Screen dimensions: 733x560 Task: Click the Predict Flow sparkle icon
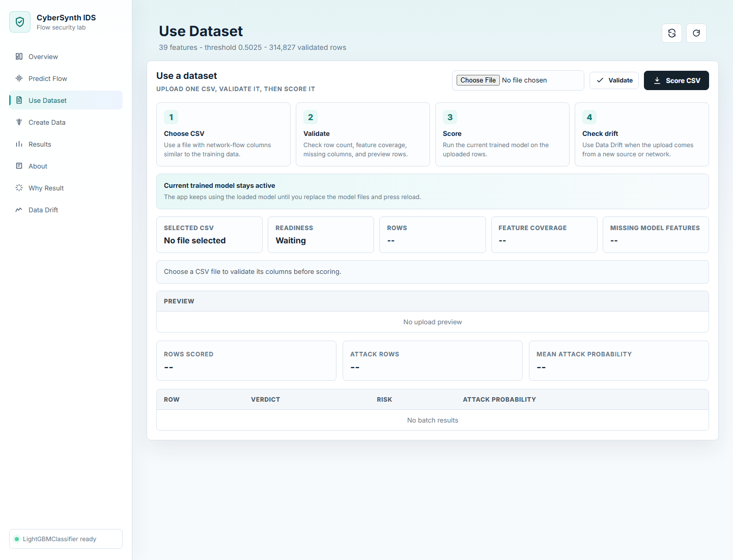pyautogui.click(x=19, y=78)
